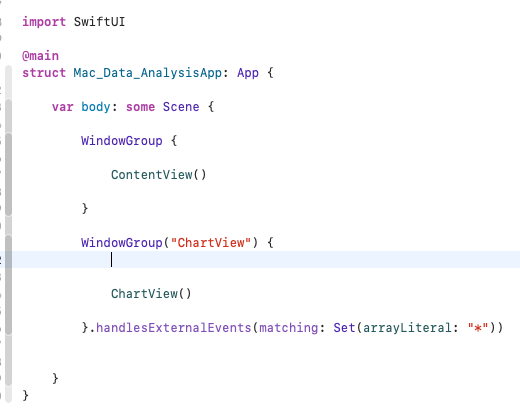Click the body property name

coord(96,107)
